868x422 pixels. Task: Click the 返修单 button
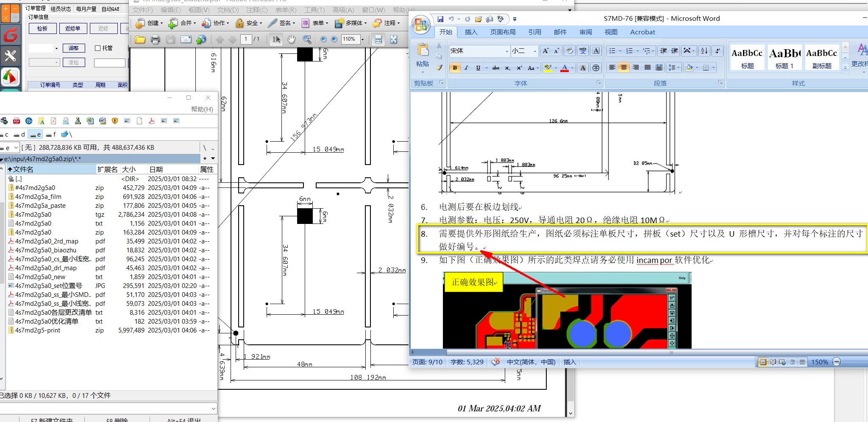pyautogui.click(x=73, y=28)
